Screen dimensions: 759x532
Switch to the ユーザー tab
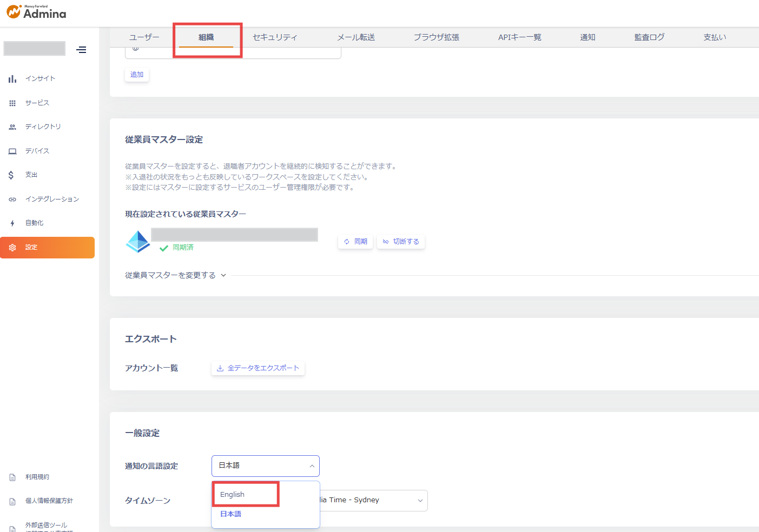pos(144,37)
